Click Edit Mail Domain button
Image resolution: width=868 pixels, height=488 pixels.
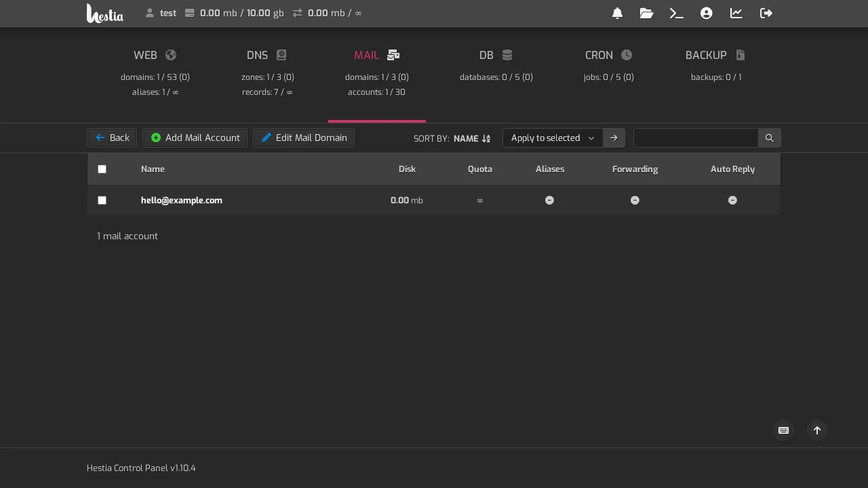point(304,138)
